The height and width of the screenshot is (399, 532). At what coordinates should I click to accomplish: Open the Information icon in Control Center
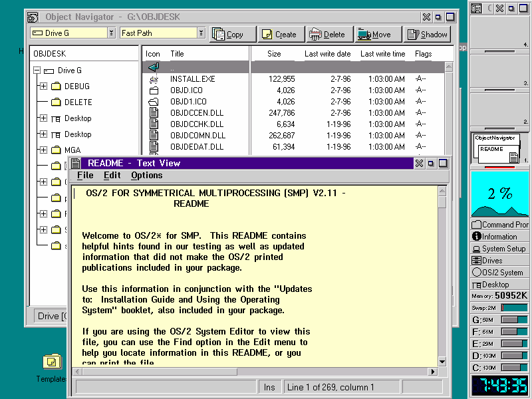[x=476, y=237]
